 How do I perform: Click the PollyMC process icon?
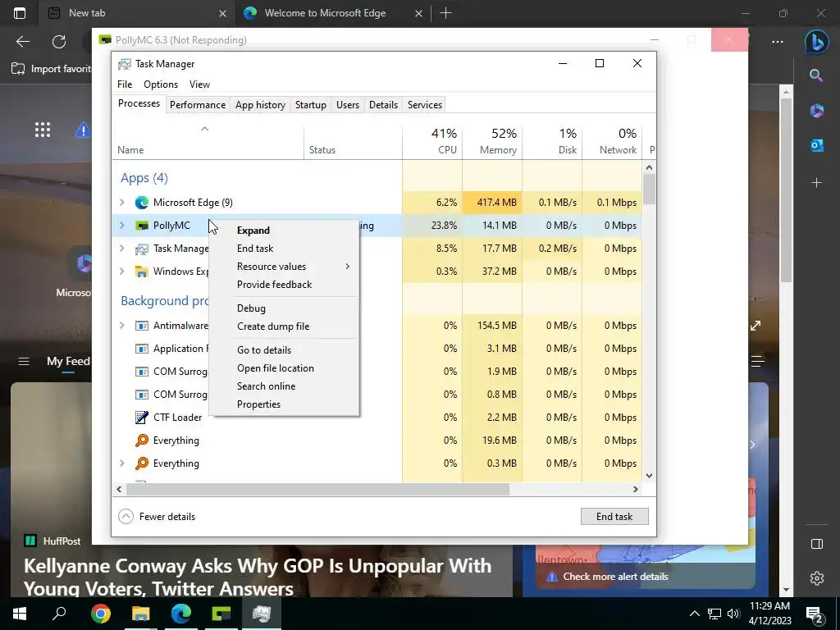(x=141, y=226)
